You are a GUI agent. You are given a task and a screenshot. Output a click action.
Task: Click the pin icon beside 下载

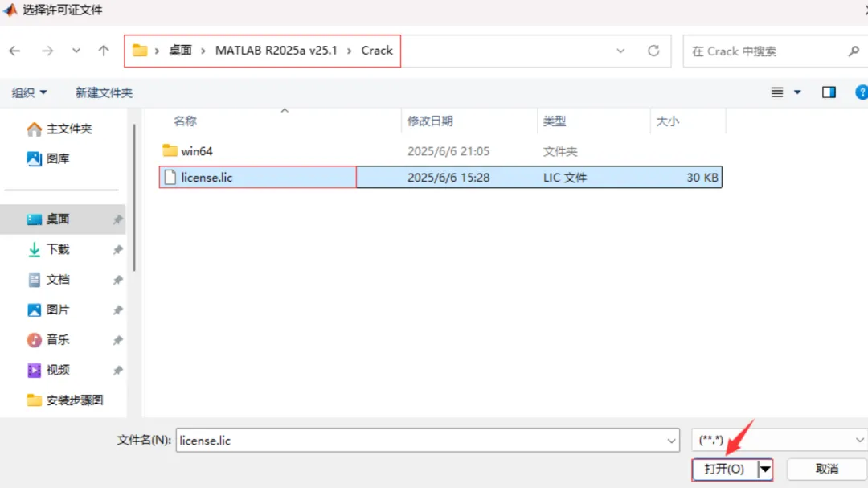coord(117,250)
